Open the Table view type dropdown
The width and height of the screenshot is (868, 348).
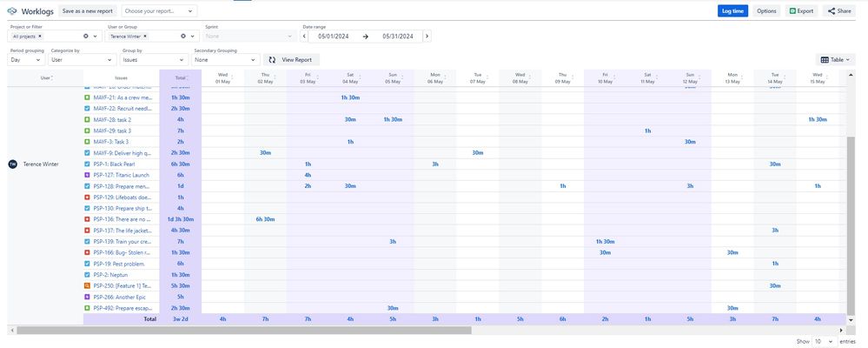click(835, 60)
